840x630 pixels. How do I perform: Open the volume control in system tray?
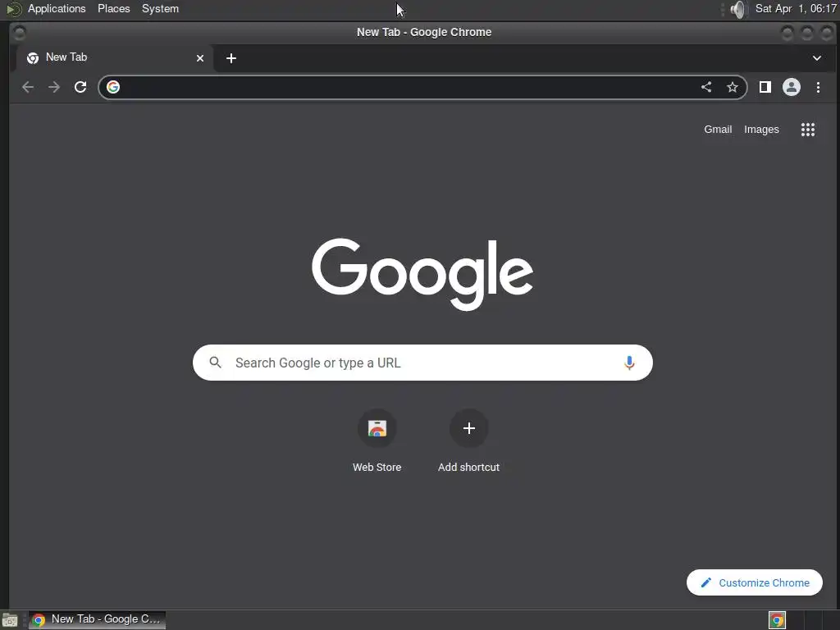[737, 9]
